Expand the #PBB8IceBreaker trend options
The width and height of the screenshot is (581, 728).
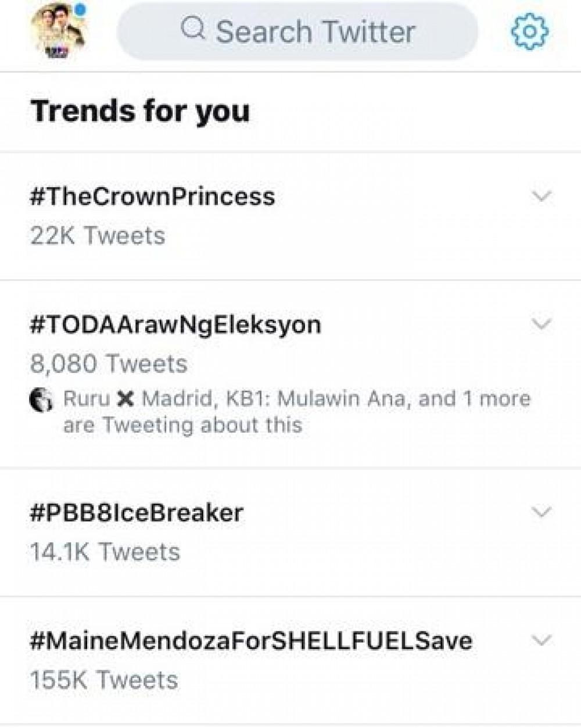click(x=541, y=512)
